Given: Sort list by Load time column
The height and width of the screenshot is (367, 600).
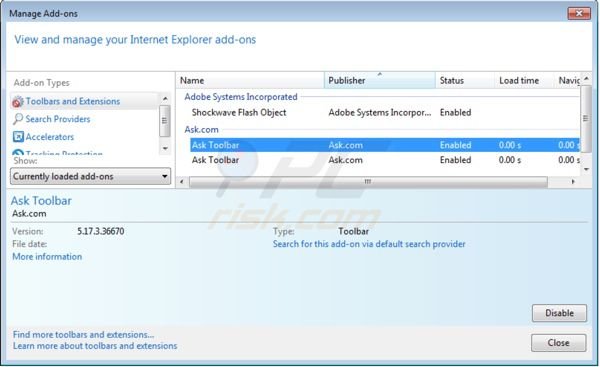Looking at the screenshot, I should click(x=524, y=80).
